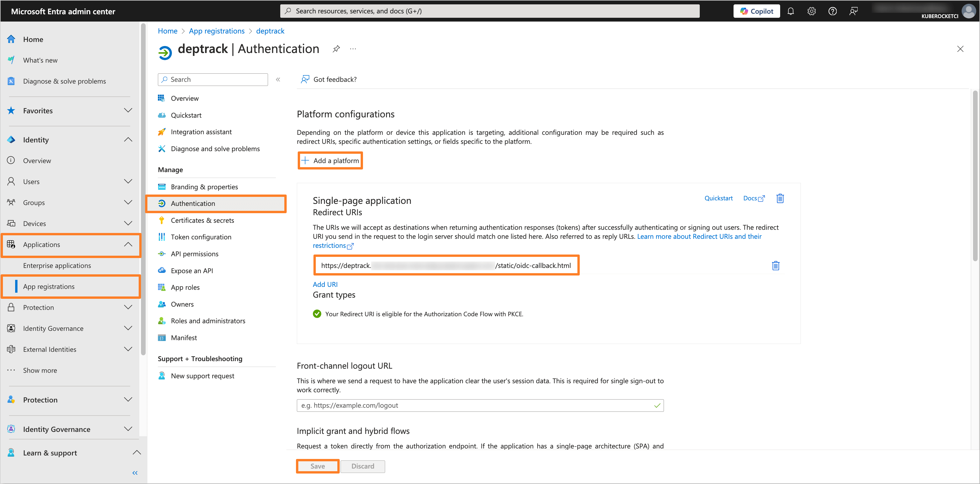Expand the Devices section
The width and height of the screenshot is (980, 484).
(128, 223)
